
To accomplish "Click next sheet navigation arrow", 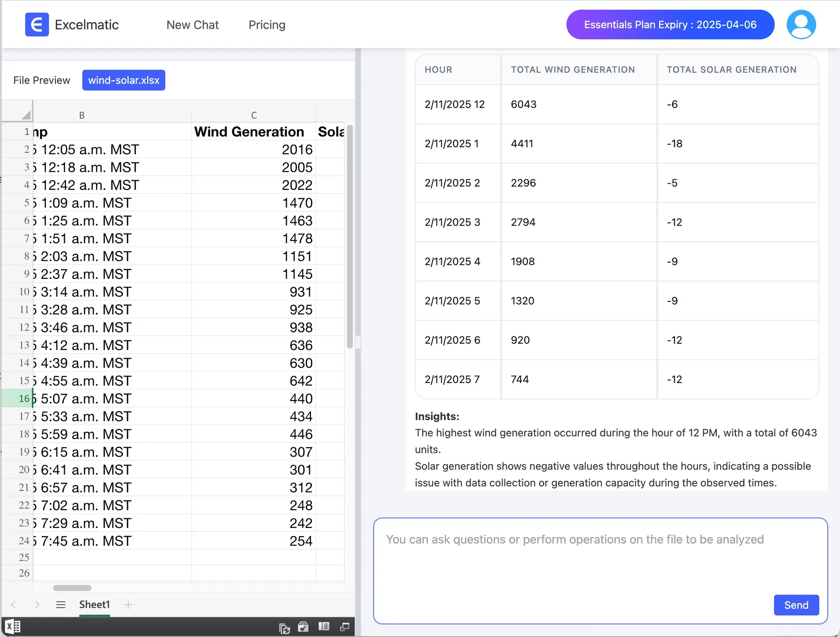I will [x=37, y=605].
